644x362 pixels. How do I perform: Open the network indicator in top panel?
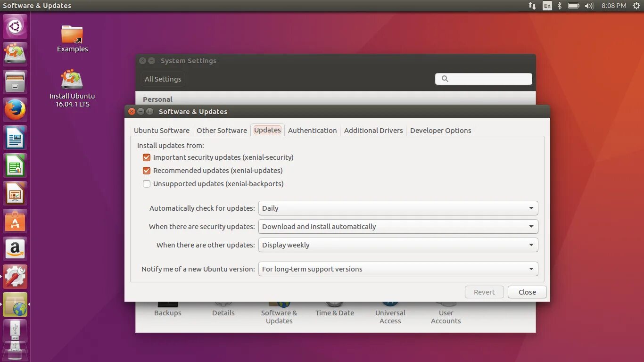(532, 6)
